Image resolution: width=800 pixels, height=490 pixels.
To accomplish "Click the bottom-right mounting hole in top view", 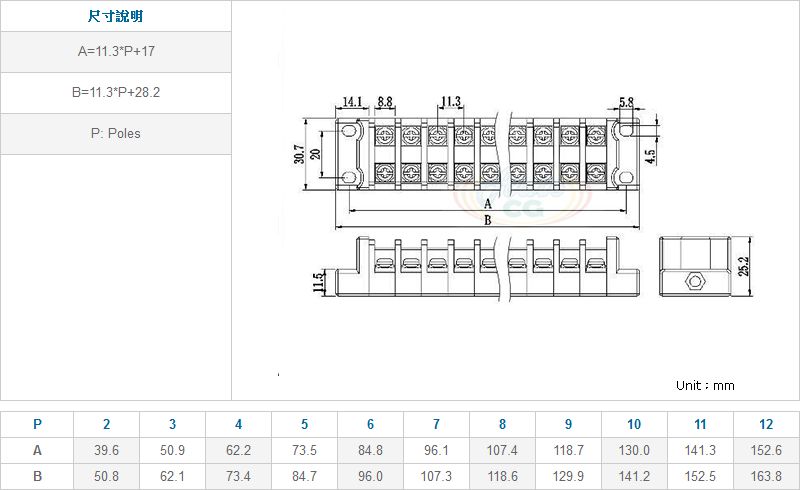I will tap(625, 176).
